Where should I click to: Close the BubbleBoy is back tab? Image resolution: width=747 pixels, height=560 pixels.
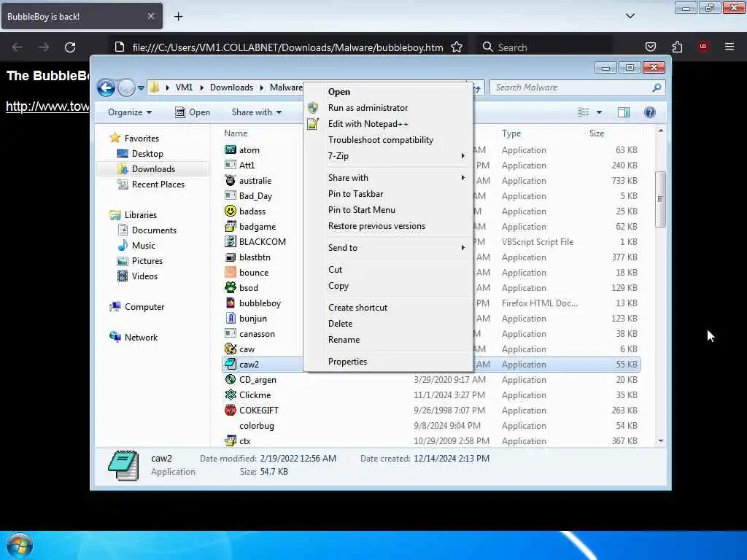point(150,16)
